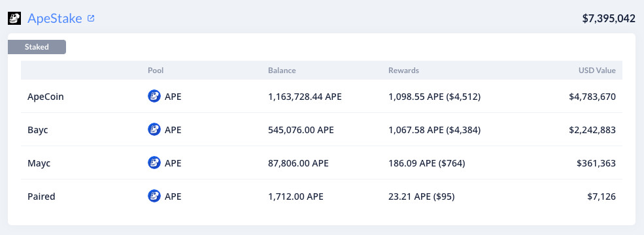Click the APE token icon in Mayc row

(154, 163)
